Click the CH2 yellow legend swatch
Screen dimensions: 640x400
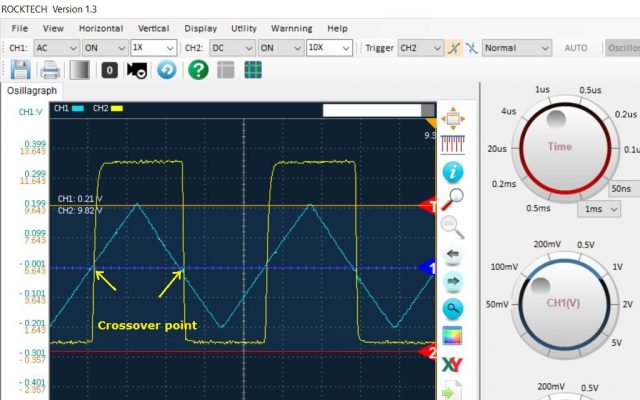click(x=117, y=109)
